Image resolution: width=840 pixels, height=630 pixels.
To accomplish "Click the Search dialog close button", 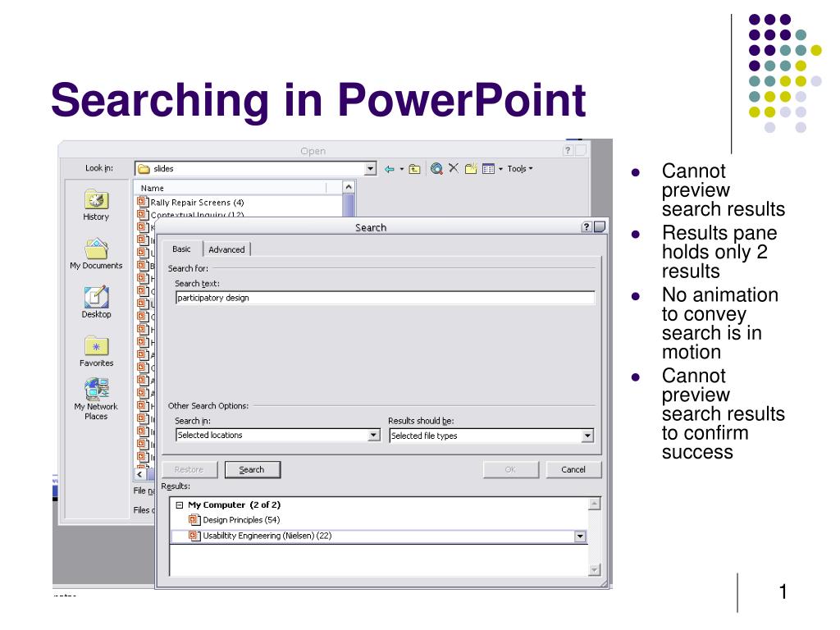I will click(600, 227).
